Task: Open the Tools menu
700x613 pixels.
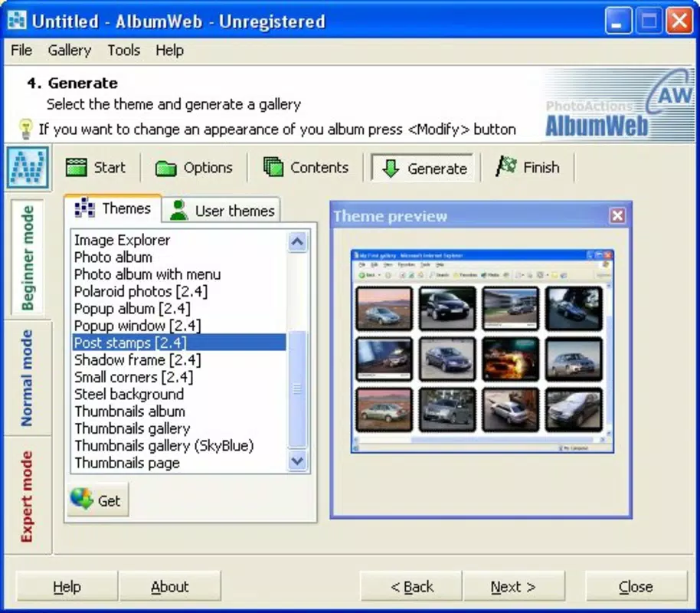Action: coord(123,50)
